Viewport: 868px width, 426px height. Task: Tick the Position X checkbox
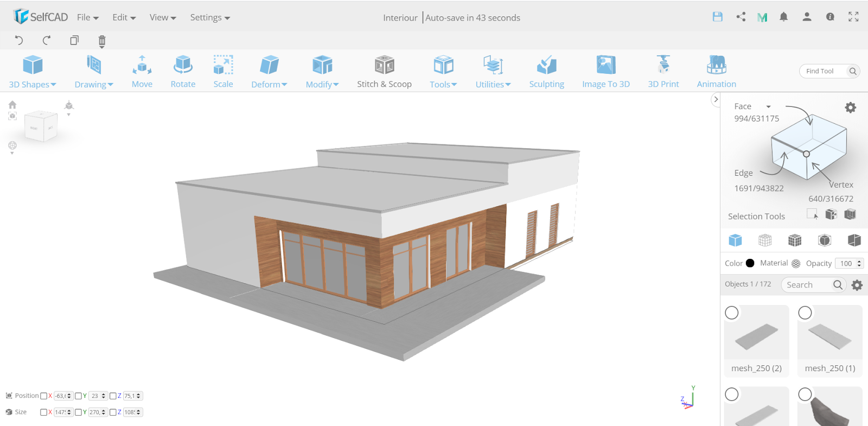[x=44, y=396]
